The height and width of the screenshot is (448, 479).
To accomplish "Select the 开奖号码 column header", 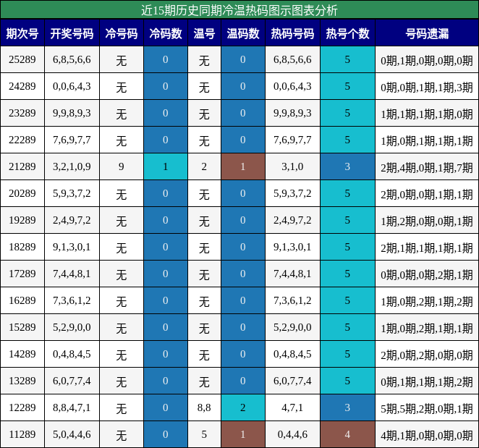I will coord(72,33).
